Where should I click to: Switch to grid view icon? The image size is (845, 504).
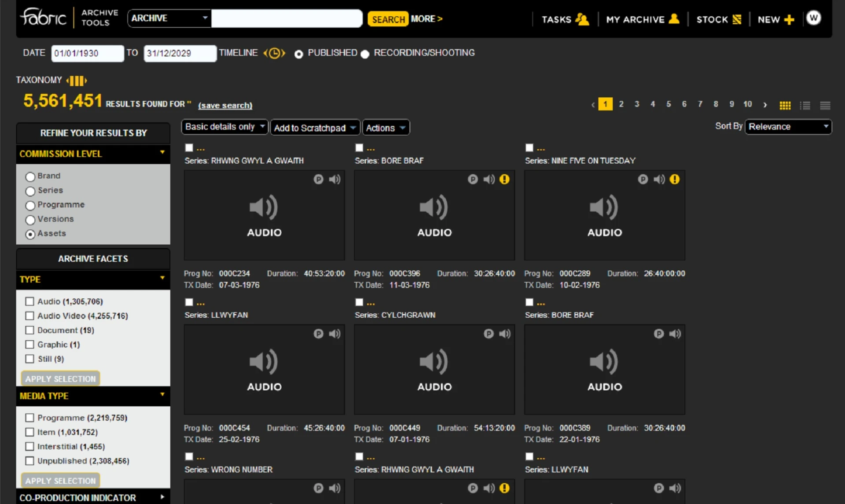[x=785, y=105]
